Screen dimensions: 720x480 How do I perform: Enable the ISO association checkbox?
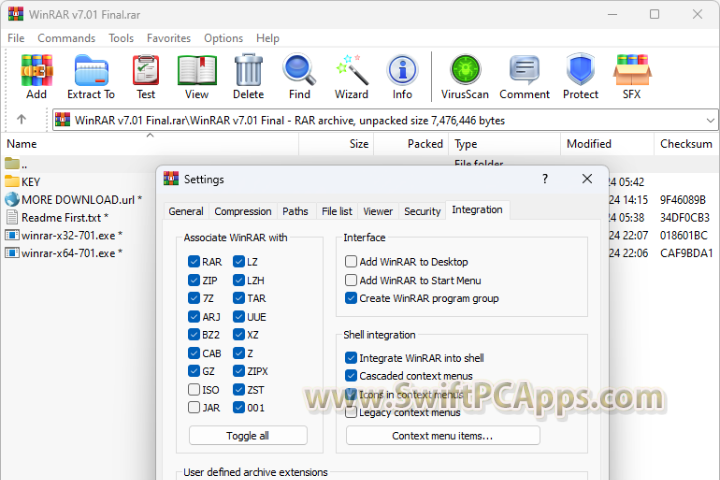(x=194, y=390)
